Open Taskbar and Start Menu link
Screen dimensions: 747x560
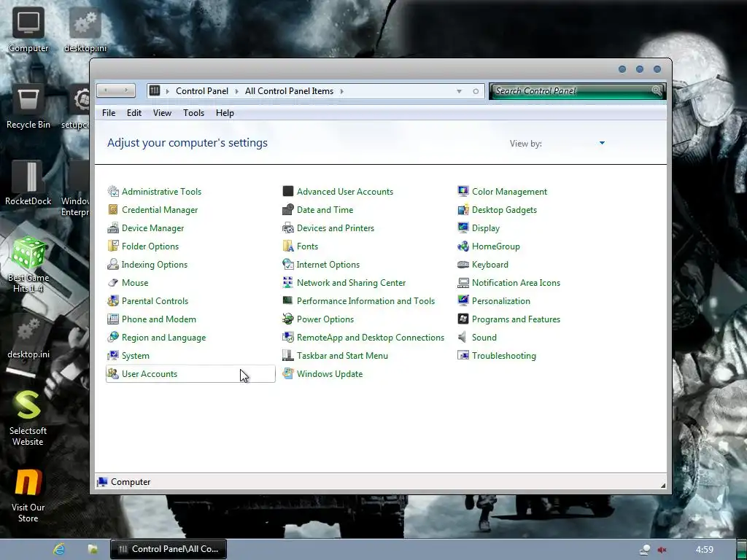point(342,356)
